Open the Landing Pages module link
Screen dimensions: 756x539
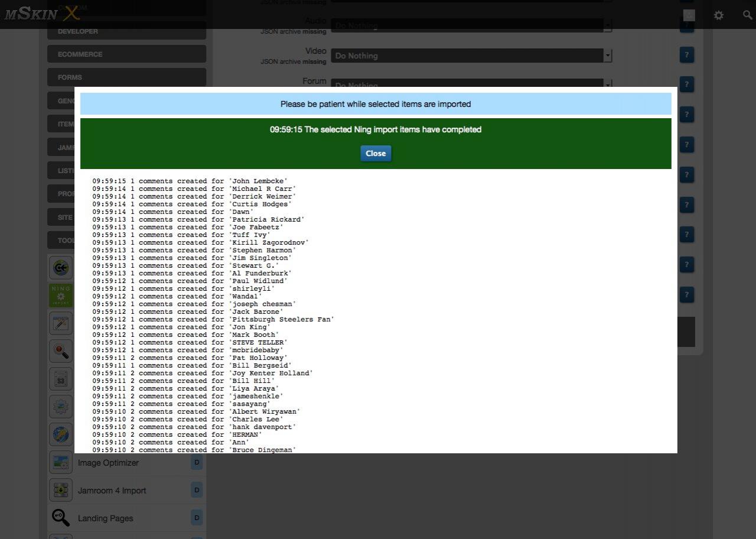pyautogui.click(x=106, y=518)
